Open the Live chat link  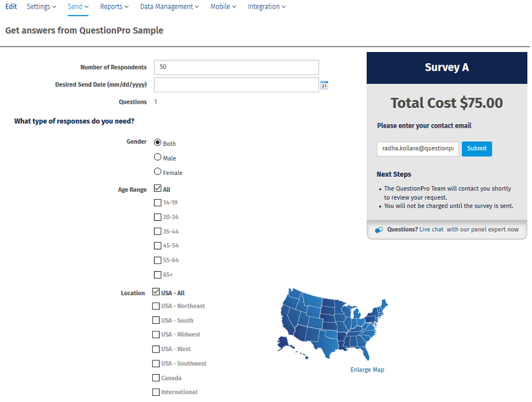point(431,230)
